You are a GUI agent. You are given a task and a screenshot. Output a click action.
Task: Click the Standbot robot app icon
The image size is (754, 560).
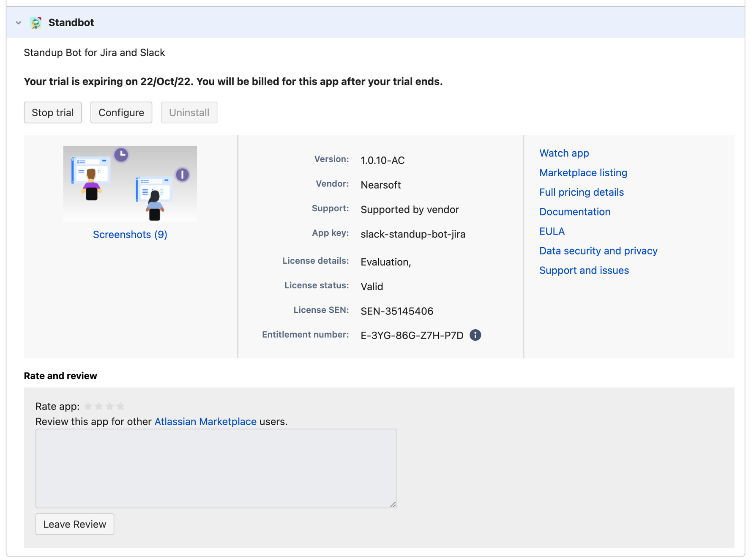[x=36, y=22]
